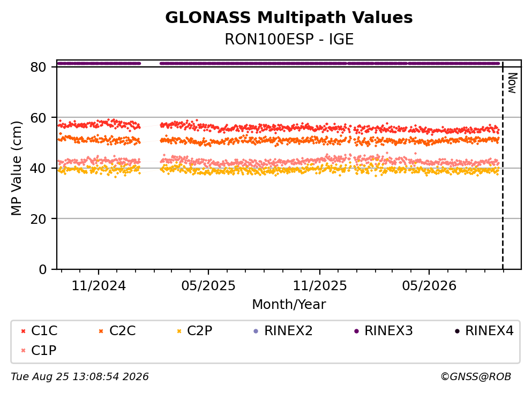Select the C1C legend label
This screenshot has height=393, width=532.
point(44,331)
